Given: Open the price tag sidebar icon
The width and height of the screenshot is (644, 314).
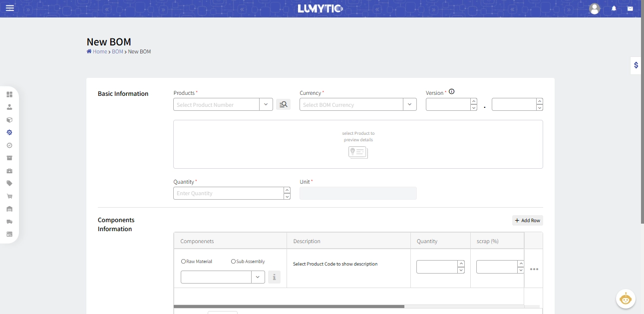Looking at the screenshot, I should point(9,183).
